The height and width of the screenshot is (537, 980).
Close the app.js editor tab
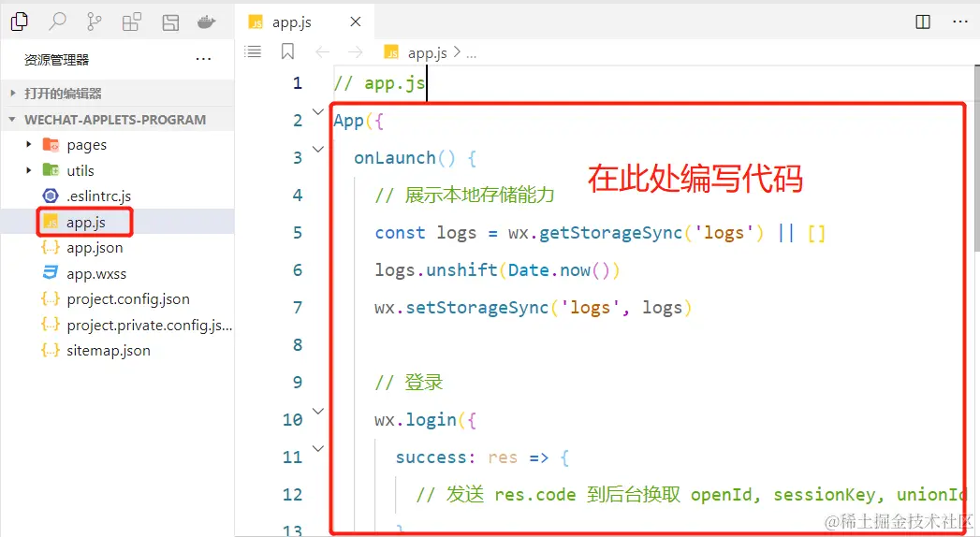pos(356,22)
